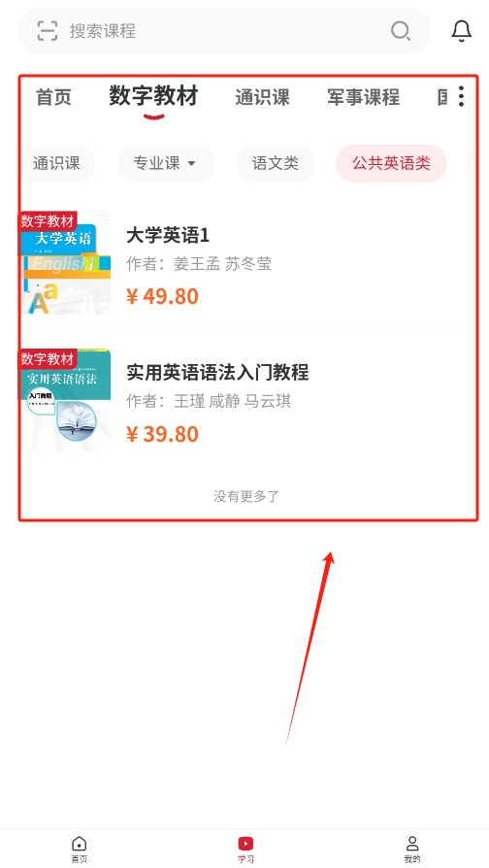Open 学习 in bottom navigation

pos(245,850)
